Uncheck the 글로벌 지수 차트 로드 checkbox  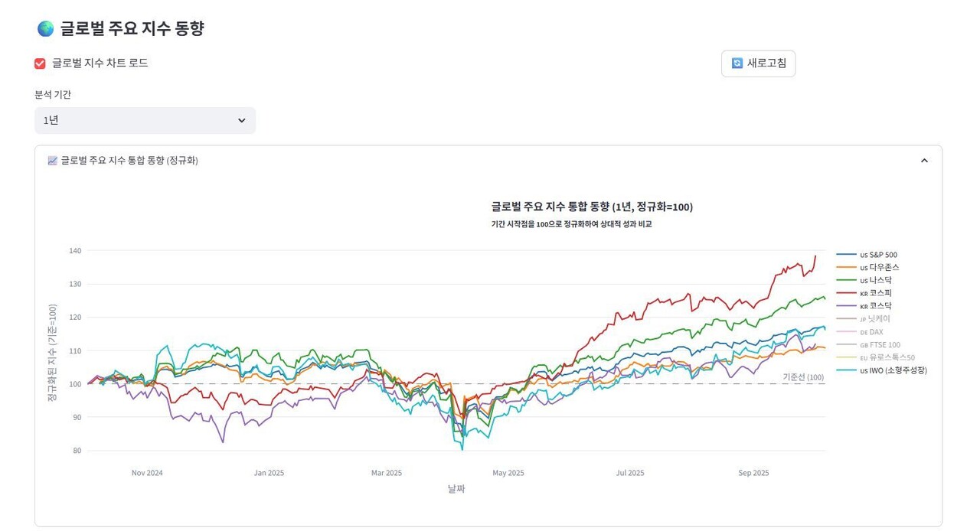[x=39, y=64]
